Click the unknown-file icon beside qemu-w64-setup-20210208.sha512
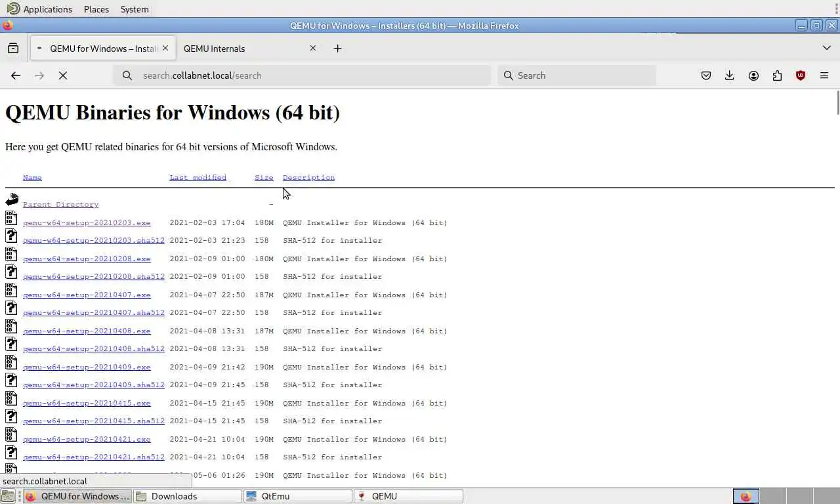Image resolution: width=840 pixels, height=504 pixels. 11,272
